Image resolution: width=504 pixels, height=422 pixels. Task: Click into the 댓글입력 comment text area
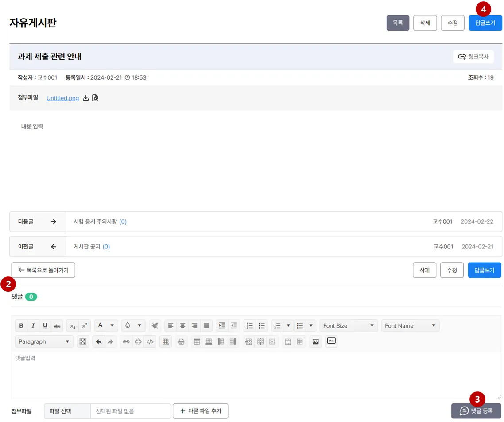256,375
